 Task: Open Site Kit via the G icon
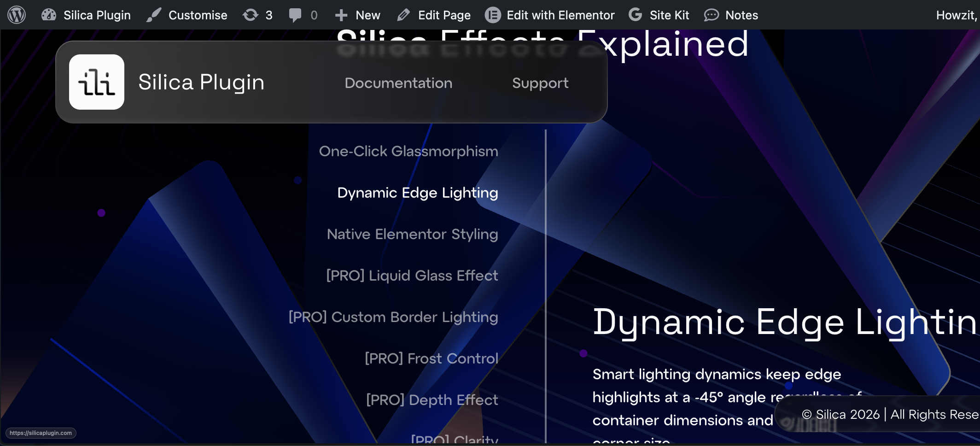pos(635,15)
